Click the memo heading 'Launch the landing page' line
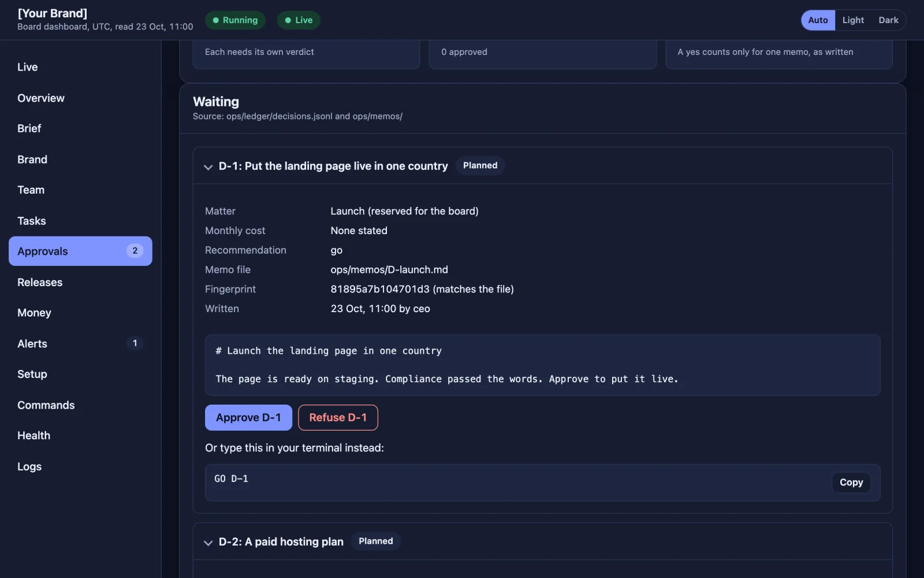 coord(329,351)
